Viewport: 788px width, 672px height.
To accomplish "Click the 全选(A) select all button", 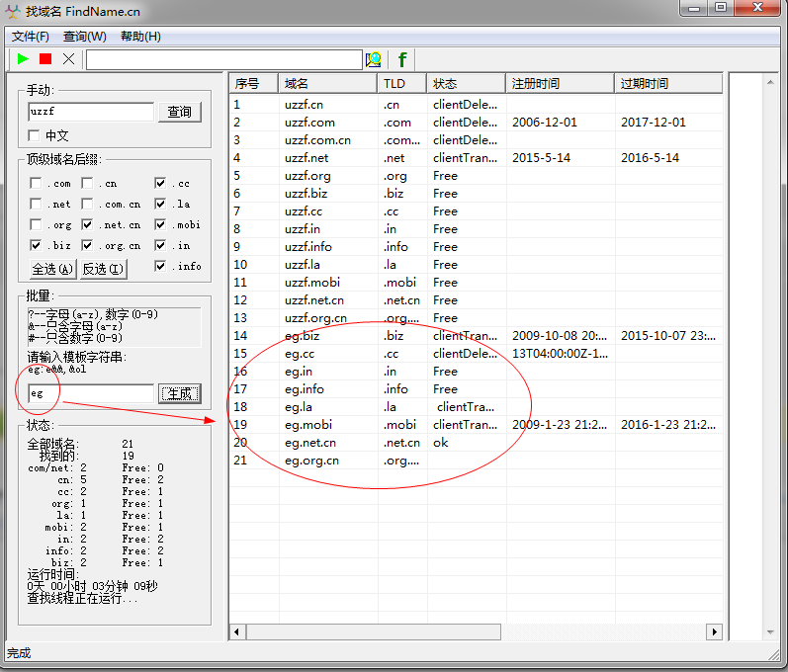I will pyautogui.click(x=52, y=269).
